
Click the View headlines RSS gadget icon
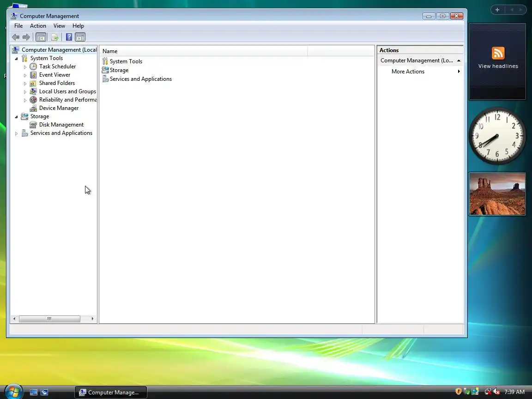498,53
